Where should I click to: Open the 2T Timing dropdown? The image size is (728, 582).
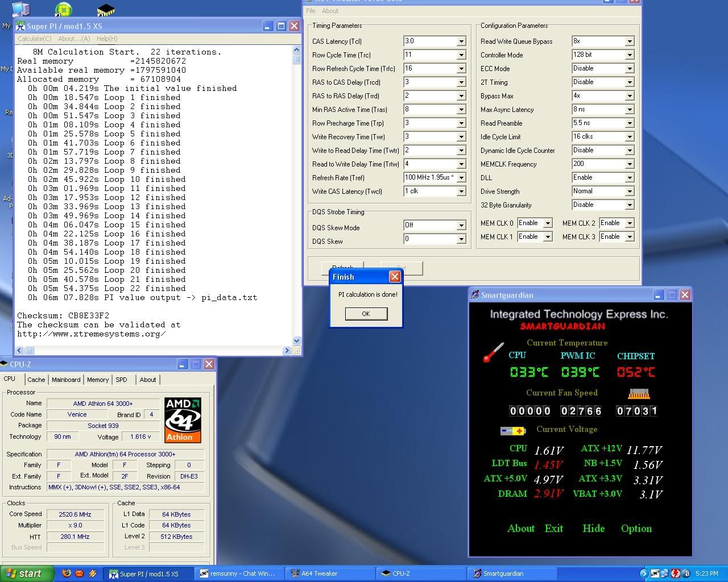click(630, 82)
